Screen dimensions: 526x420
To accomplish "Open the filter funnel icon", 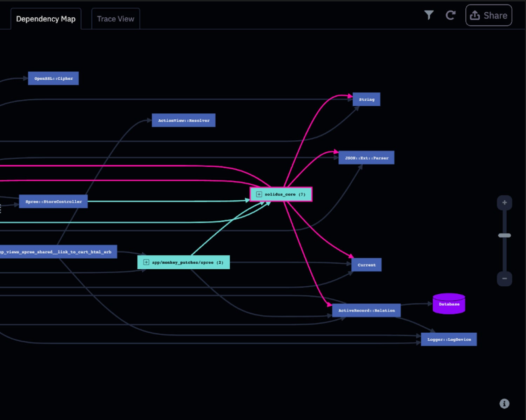I will tap(429, 15).
